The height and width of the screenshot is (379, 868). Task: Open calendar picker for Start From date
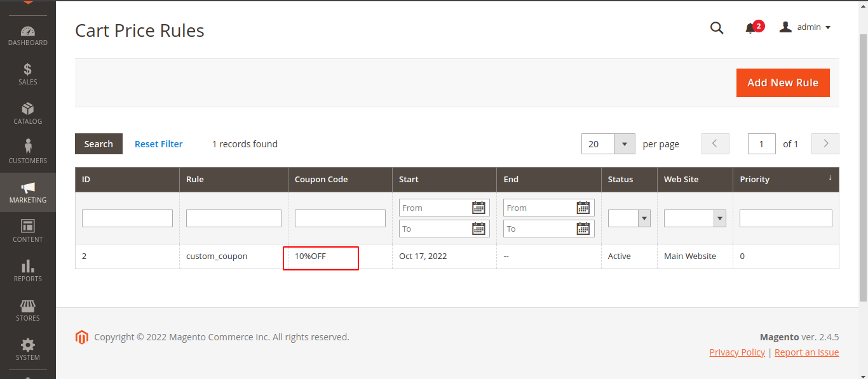coord(478,208)
